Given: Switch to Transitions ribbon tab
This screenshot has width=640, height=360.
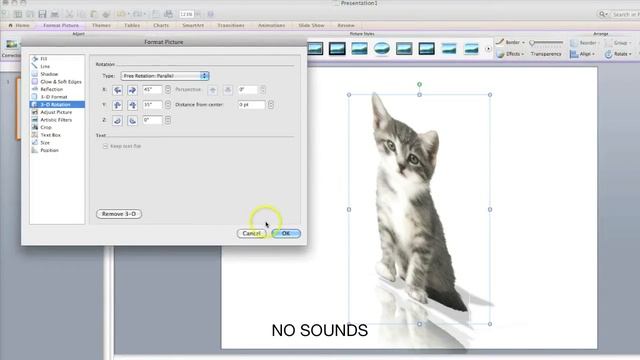Looking at the screenshot, I should [231, 25].
